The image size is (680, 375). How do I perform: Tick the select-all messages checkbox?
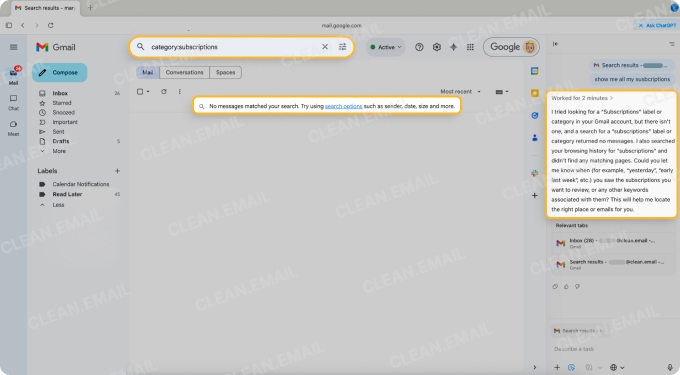(x=140, y=91)
